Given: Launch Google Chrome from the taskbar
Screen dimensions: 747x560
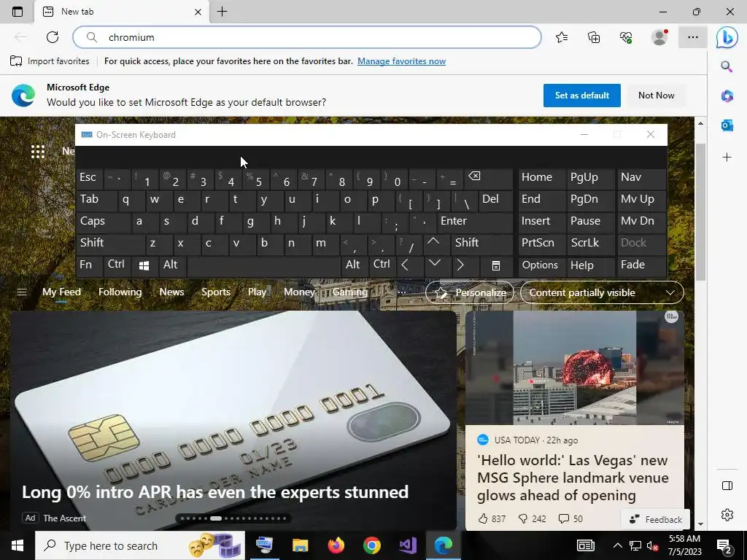Looking at the screenshot, I should pyautogui.click(x=371, y=545).
